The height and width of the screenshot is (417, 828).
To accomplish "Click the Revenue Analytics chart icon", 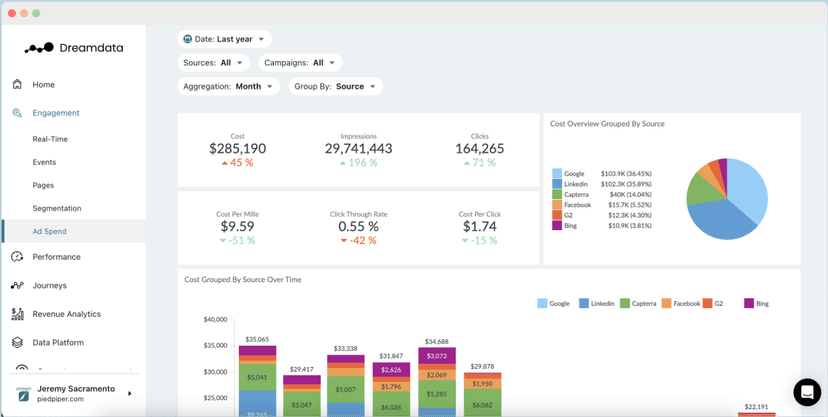I will point(17,314).
